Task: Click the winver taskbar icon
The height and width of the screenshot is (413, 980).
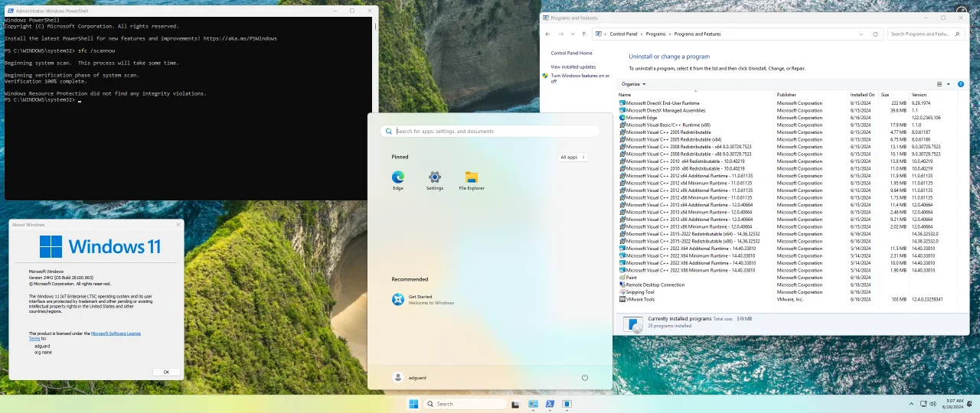Action: tap(567, 404)
